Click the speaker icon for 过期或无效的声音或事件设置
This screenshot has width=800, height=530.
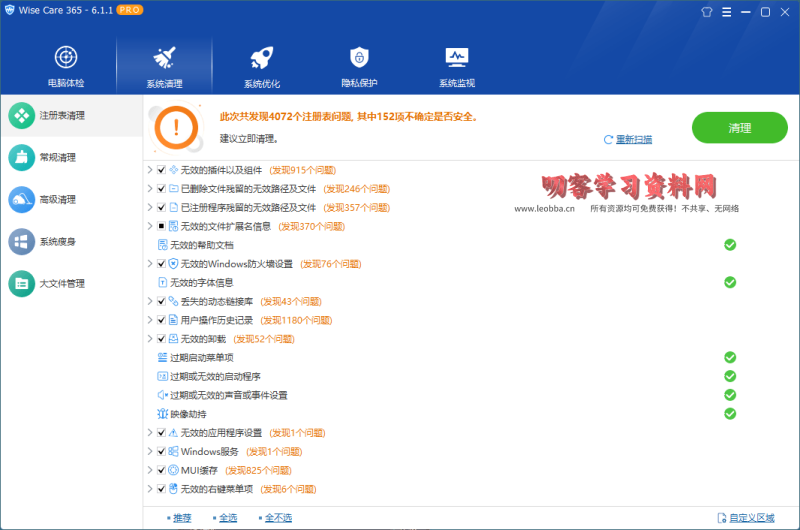tap(162, 395)
